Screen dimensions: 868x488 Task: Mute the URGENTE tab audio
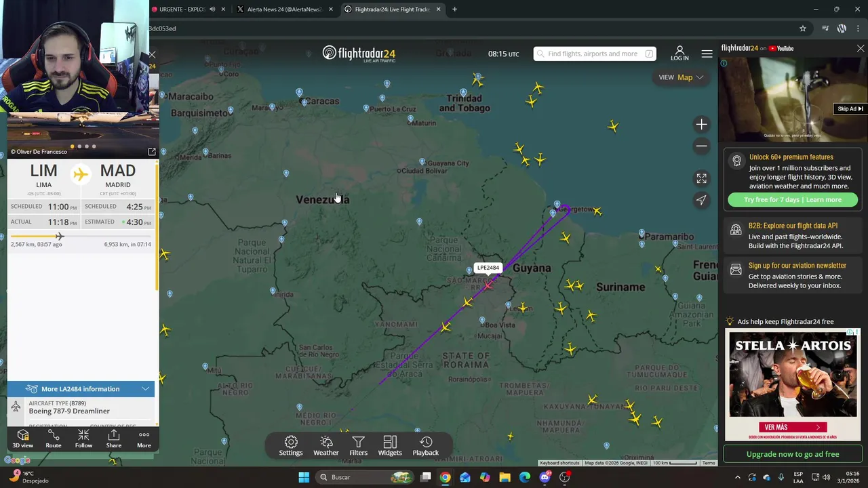pos(212,9)
